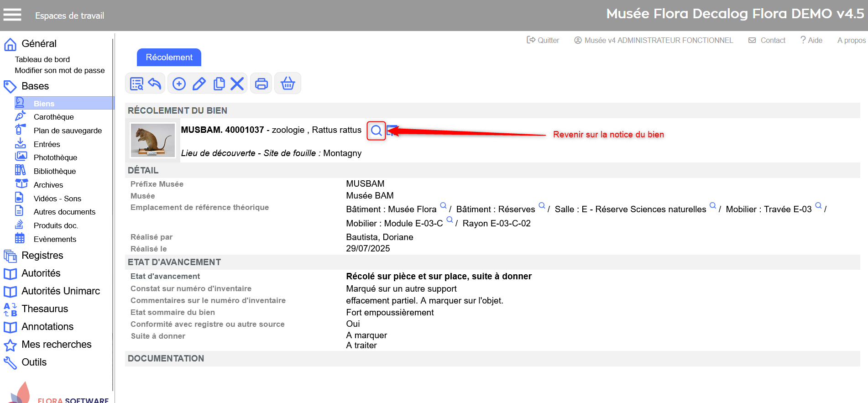Screen dimensions: 868x403
Task: Click the pencil edit icon
Action: 199,84
